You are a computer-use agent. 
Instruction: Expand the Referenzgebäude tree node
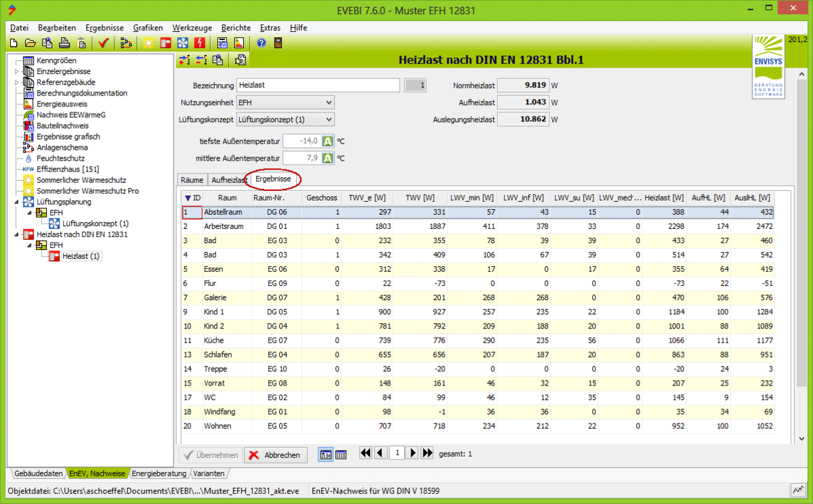click(16, 83)
